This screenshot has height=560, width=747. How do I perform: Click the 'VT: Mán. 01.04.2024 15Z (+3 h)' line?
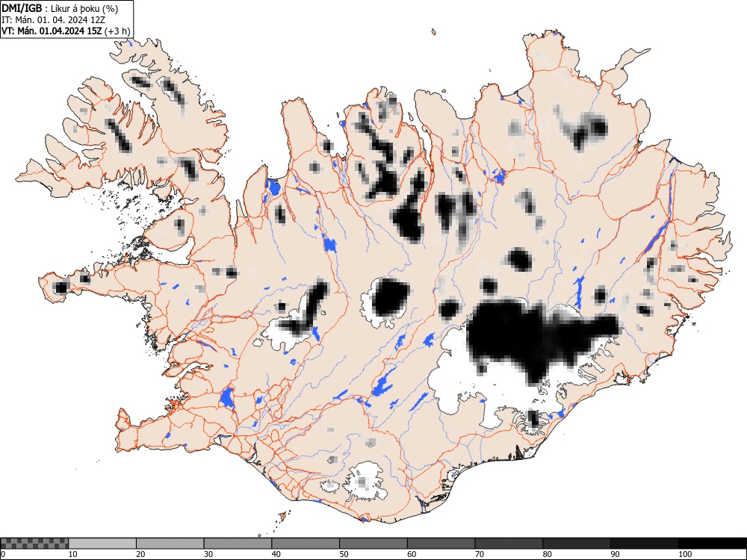[x=66, y=31]
